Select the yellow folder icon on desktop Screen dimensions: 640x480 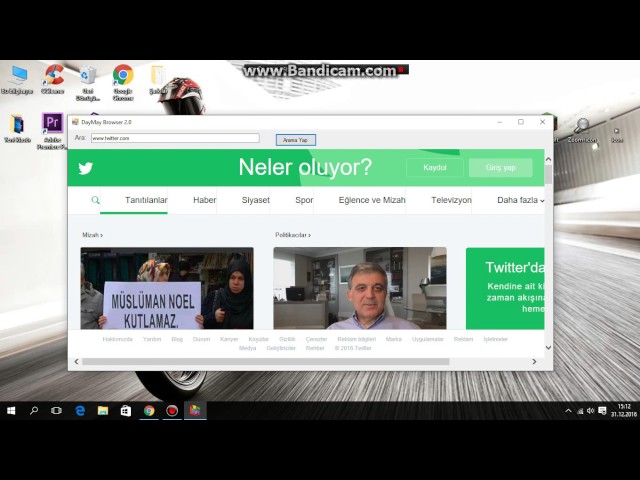158,80
